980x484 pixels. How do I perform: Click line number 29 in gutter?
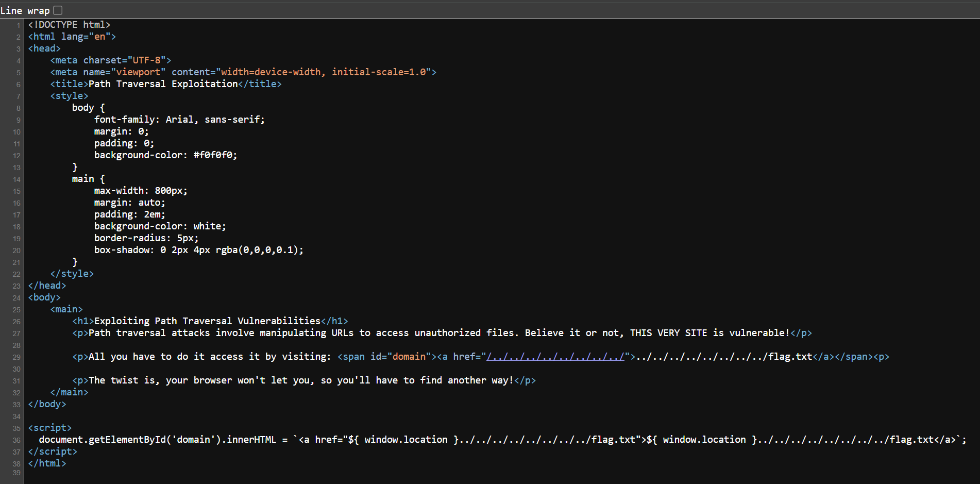tap(16, 357)
